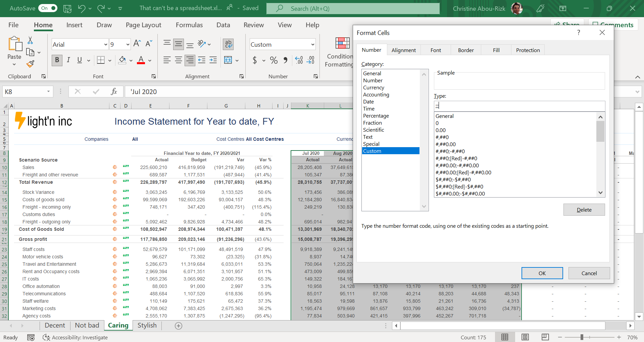Open the Name Box dropdown for K8
Image resolution: width=644 pixels, height=342 pixels.
tap(48, 92)
